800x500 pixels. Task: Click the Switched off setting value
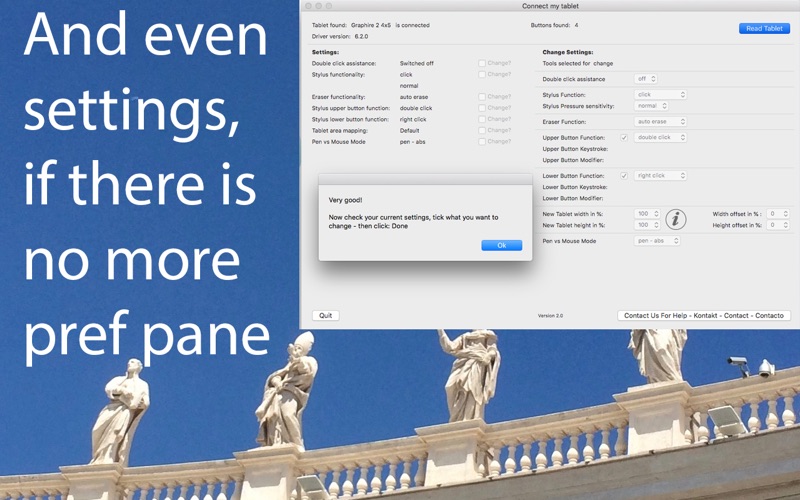click(x=416, y=63)
